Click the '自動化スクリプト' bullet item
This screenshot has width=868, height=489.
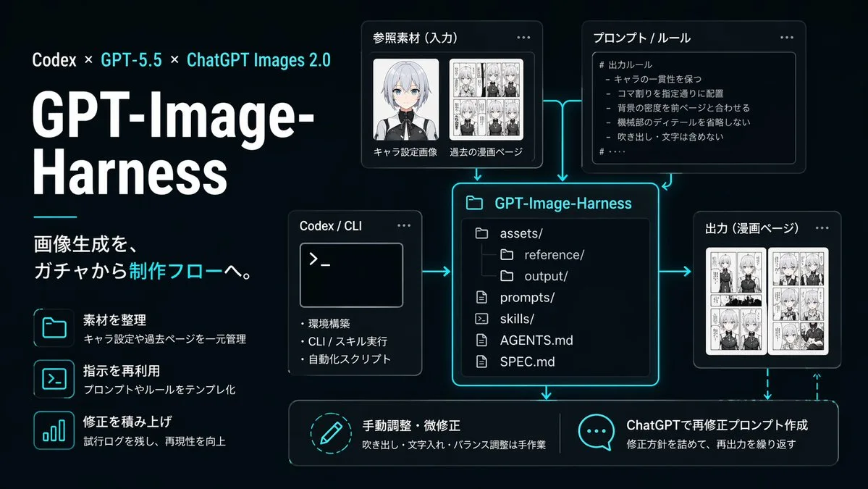345,359
